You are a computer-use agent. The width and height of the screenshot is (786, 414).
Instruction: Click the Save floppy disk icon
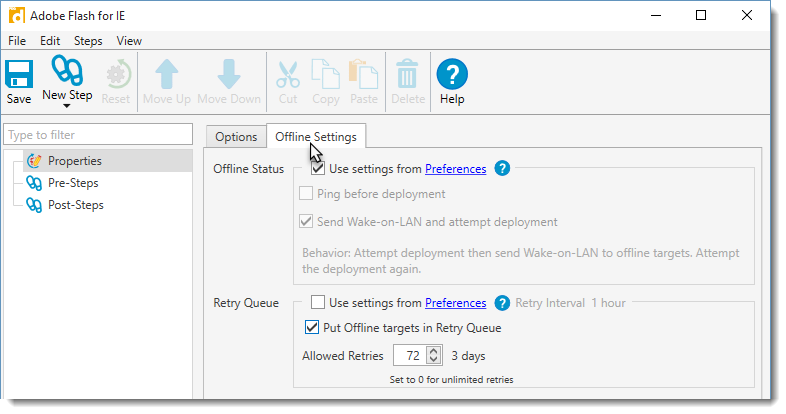coord(19,74)
